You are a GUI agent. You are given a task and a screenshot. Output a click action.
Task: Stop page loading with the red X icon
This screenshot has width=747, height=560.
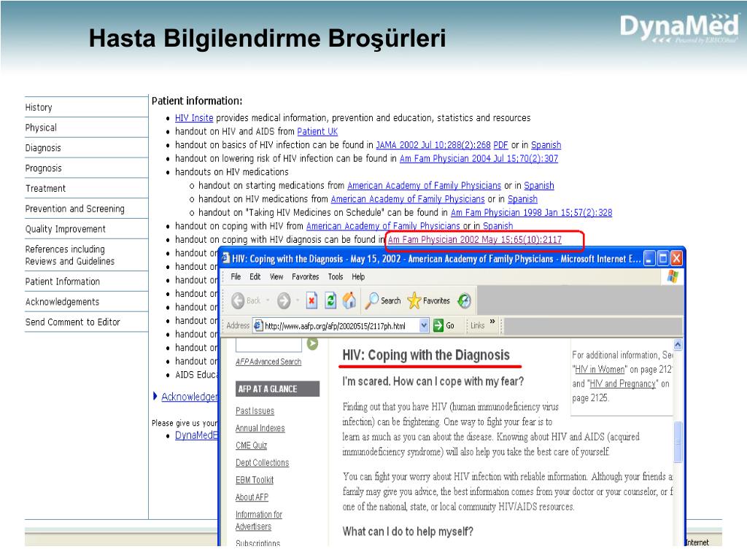311,300
